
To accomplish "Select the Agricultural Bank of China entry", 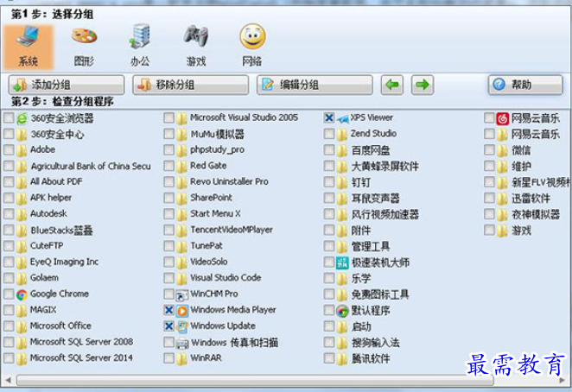I will (x=91, y=167).
